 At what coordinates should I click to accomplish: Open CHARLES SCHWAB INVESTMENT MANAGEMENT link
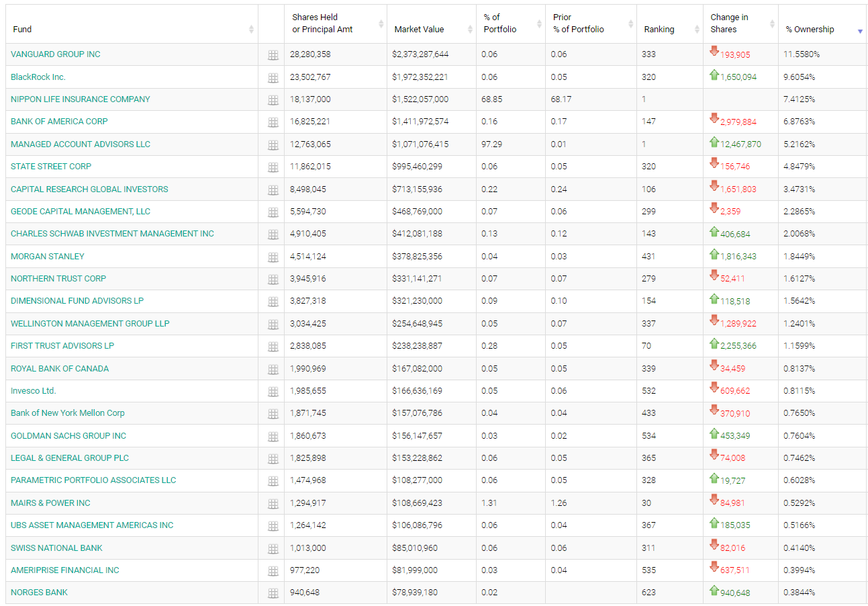(112, 234)
